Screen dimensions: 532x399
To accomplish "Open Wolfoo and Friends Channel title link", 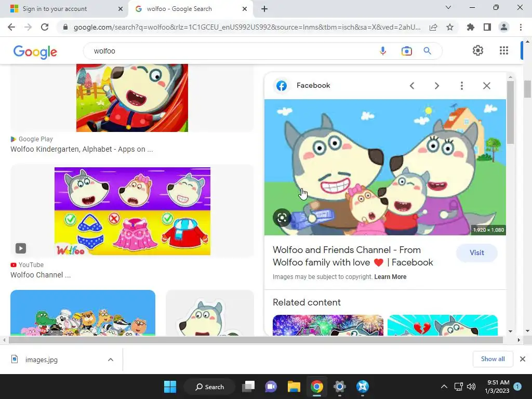I will (353, 256).
